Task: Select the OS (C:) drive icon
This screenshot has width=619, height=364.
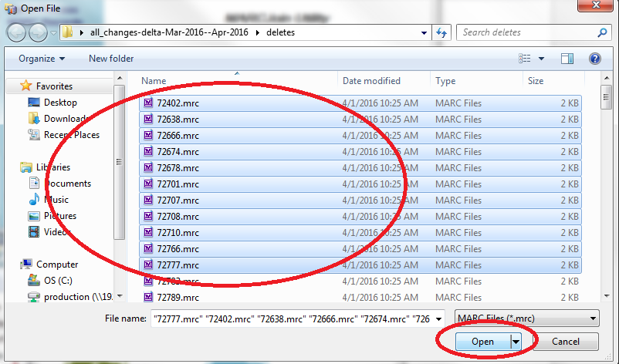Action: point(34,281)
